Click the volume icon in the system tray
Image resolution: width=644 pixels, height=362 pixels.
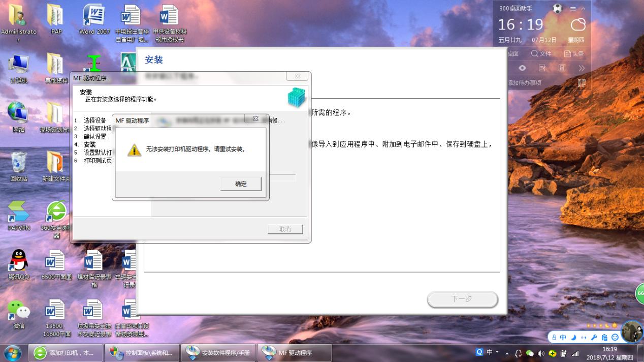click(540, 352)
